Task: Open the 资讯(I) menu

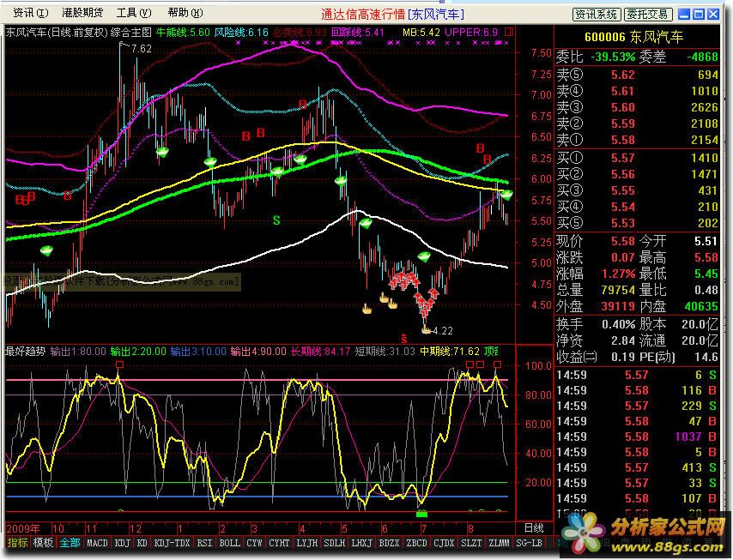Action: pos(30,13)
